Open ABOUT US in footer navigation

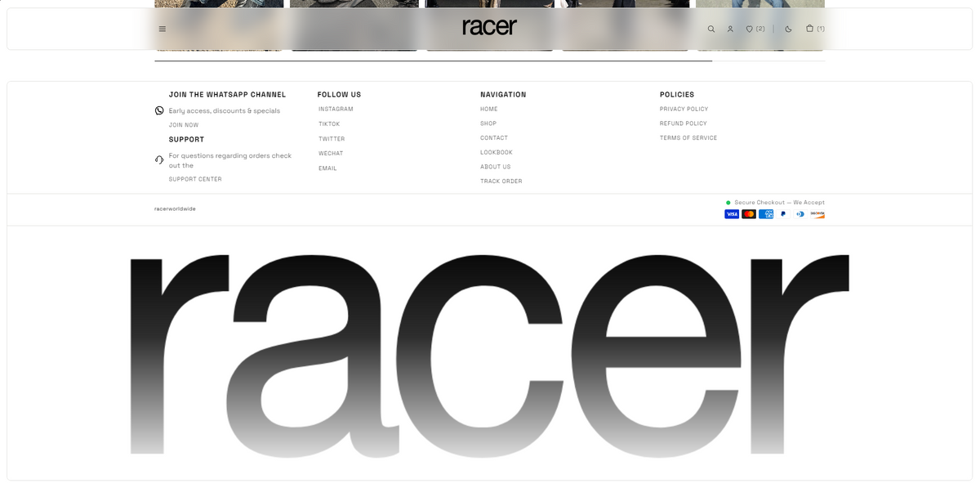[x=496, y=167]
